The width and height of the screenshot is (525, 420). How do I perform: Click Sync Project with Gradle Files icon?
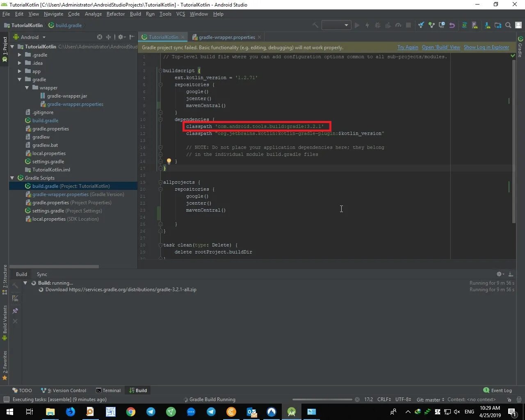coord(465,25)
